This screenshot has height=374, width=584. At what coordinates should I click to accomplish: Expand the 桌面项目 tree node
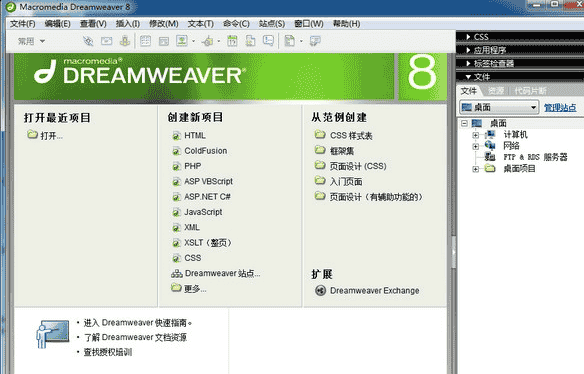click(x=476, y=169)
